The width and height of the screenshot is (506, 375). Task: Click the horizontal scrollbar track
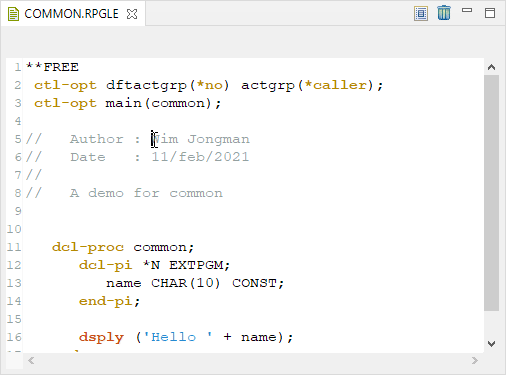[253, 361]
